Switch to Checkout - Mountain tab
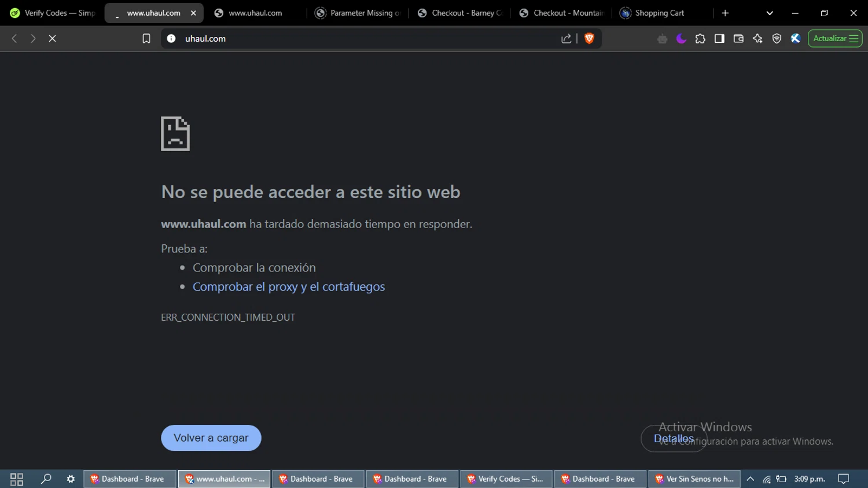 [x=561, y=13]
